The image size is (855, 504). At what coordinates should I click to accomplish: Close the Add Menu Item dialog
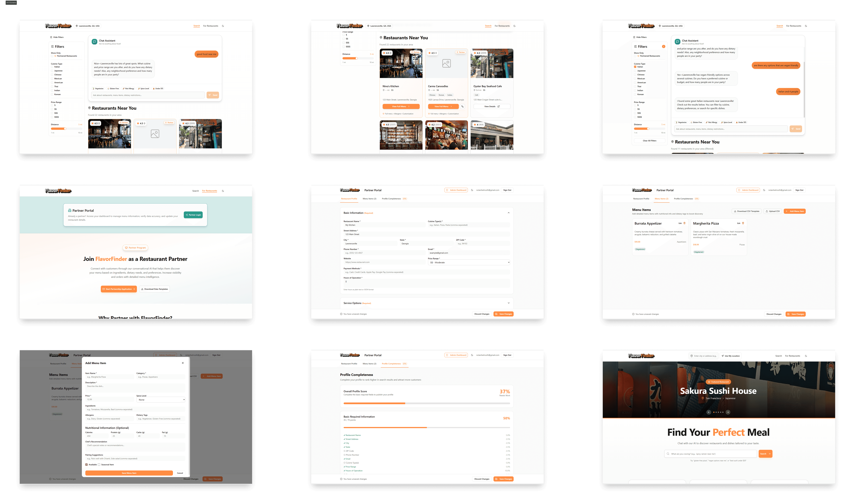(x=183, y=363)
